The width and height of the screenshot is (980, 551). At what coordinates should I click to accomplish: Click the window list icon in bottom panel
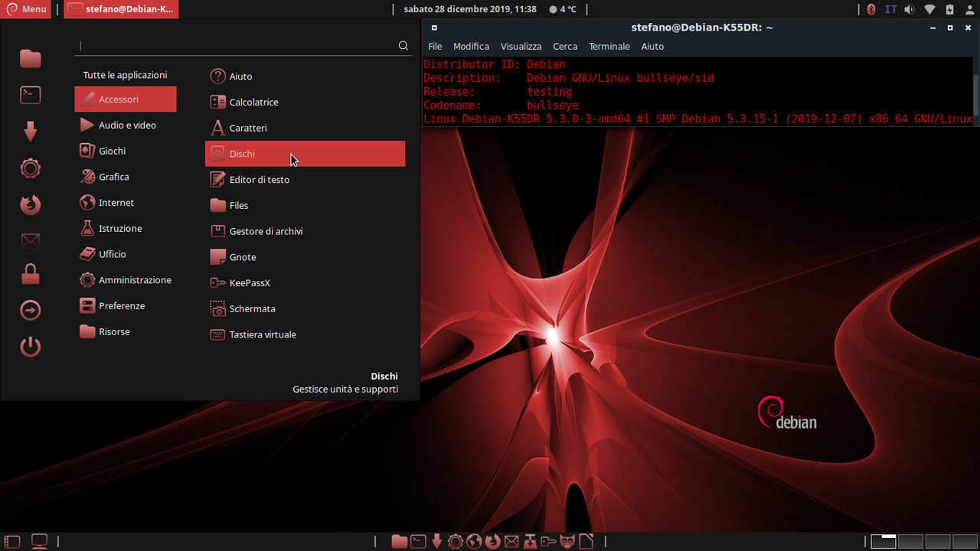pyautogui.click(x=11, y=541)
